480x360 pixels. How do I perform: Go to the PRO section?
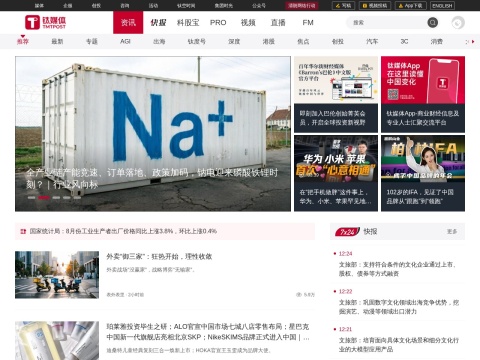point(218,22)
